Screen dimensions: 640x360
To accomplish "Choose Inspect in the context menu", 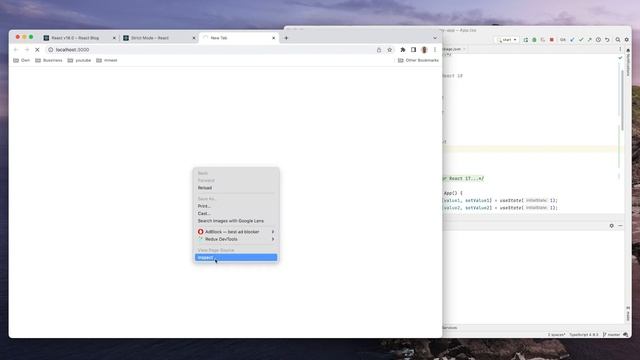I will pos(236,258).
